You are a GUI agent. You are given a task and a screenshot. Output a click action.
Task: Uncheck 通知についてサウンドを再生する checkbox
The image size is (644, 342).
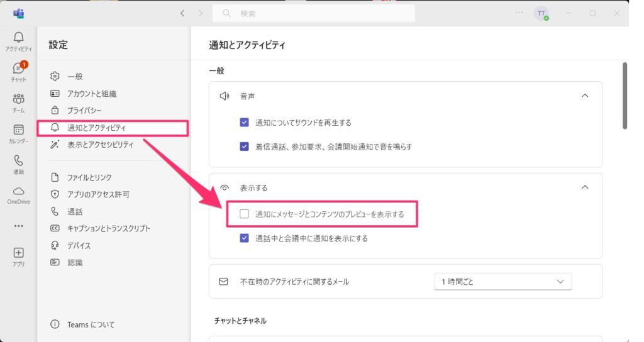click(244, 123)
